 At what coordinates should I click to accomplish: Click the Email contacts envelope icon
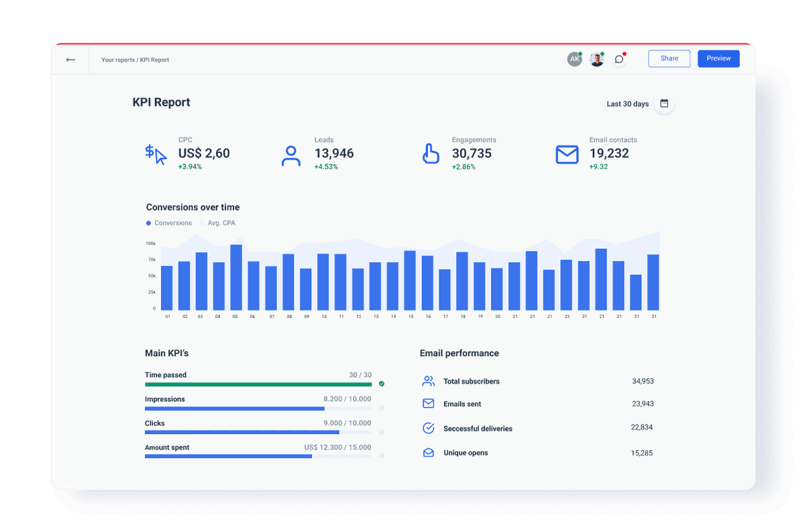pos(567,154)
